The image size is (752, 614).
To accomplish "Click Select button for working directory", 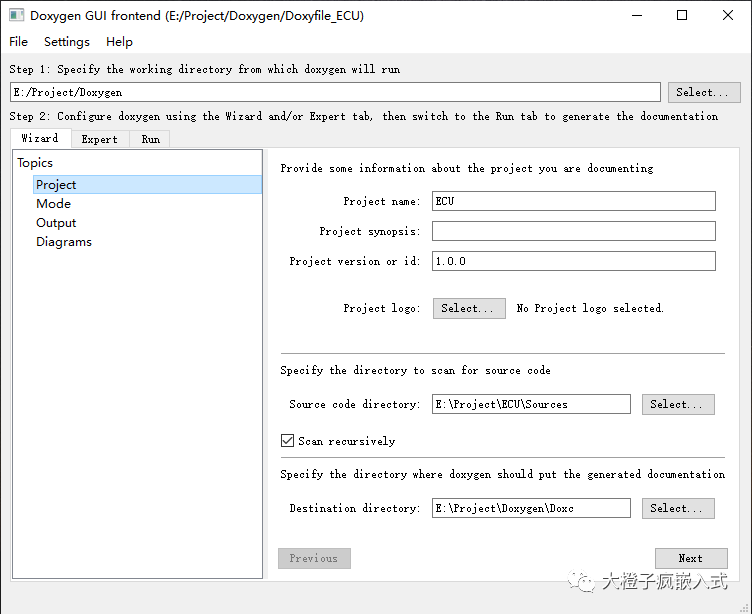I will click(704, 92).
